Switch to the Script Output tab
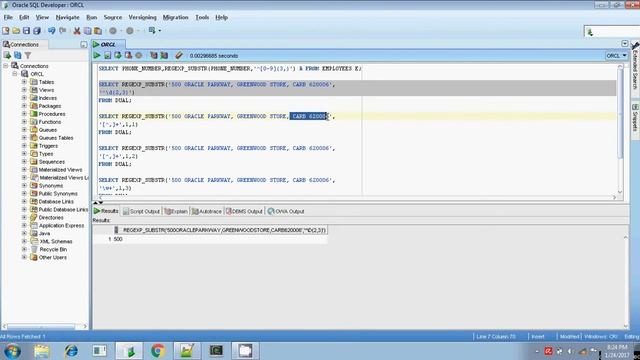 pyautogui.click(x=141, y=211)
